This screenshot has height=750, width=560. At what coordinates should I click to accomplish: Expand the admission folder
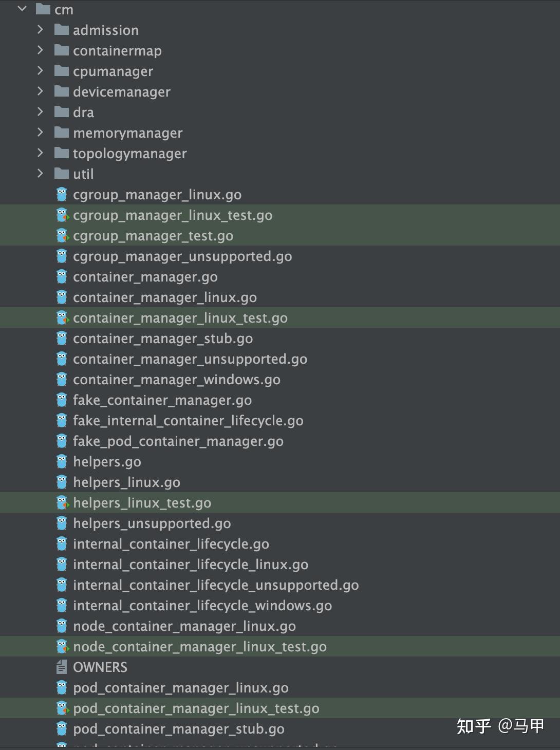(x=40, y=30)
